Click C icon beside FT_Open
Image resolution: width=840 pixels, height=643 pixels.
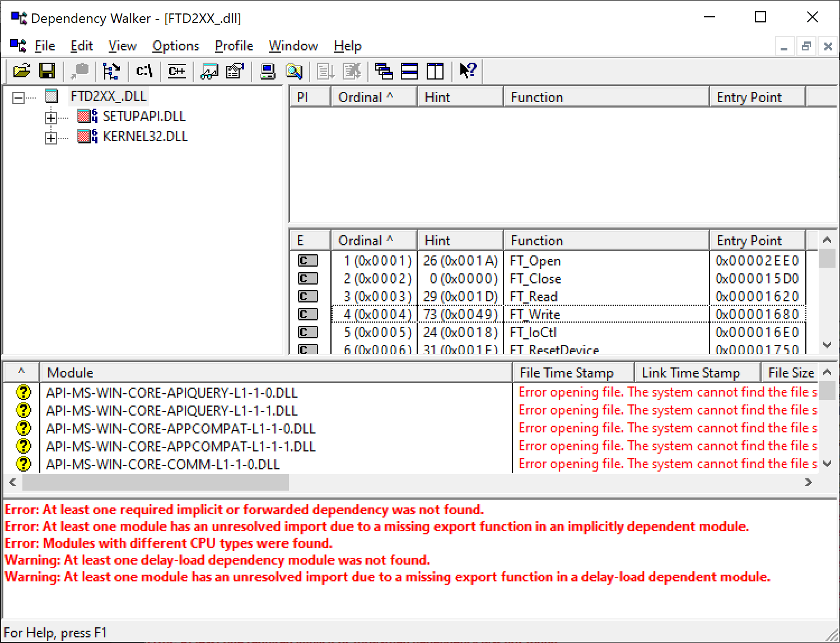coord(307,260)
